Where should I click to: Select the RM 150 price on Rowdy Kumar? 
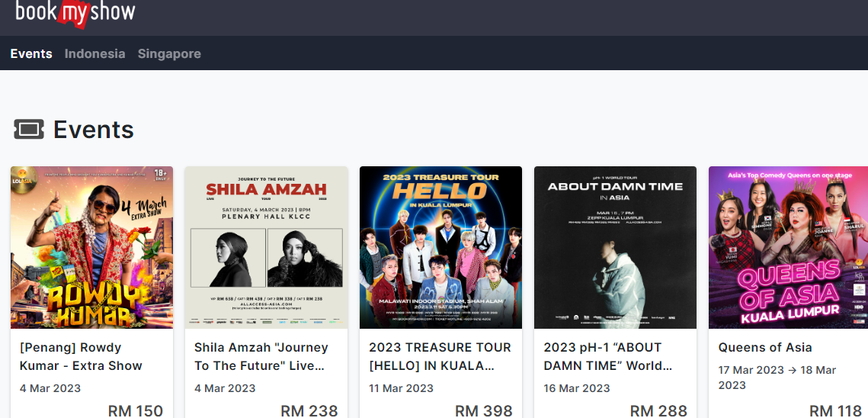136,411
